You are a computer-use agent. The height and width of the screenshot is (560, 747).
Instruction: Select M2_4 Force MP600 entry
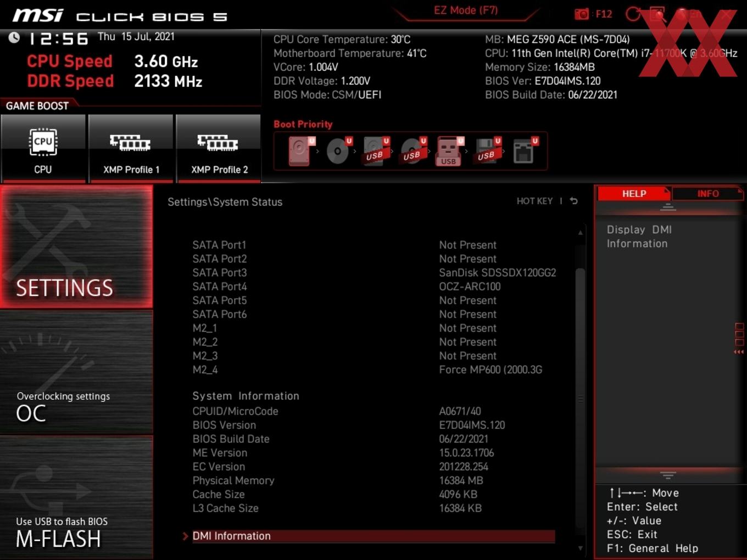coord(374,369)
